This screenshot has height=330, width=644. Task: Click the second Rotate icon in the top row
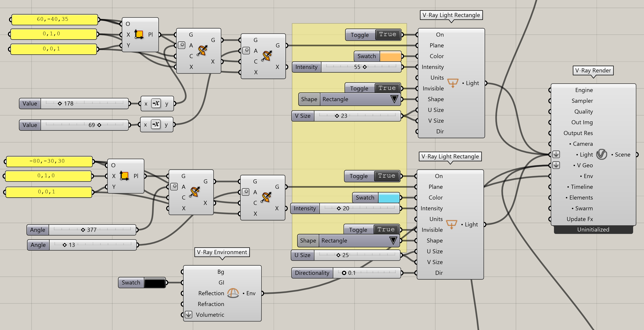coord(267,56)
